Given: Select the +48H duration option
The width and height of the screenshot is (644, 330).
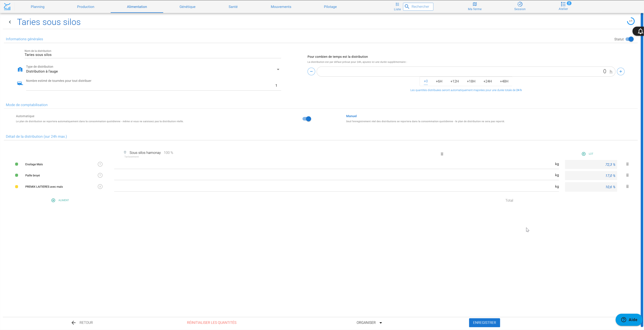Looking at the screenshot, I should [x=504, y=82].
